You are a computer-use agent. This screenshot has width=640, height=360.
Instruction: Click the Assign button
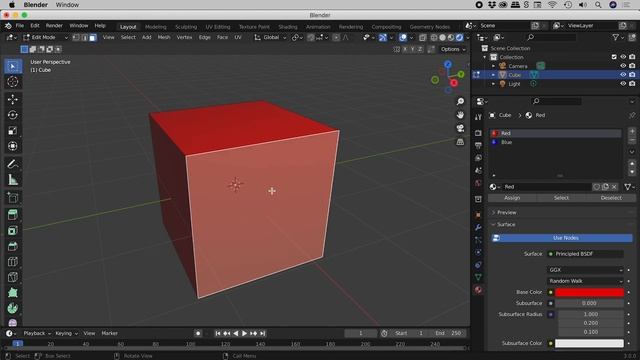tap(512, 198)
